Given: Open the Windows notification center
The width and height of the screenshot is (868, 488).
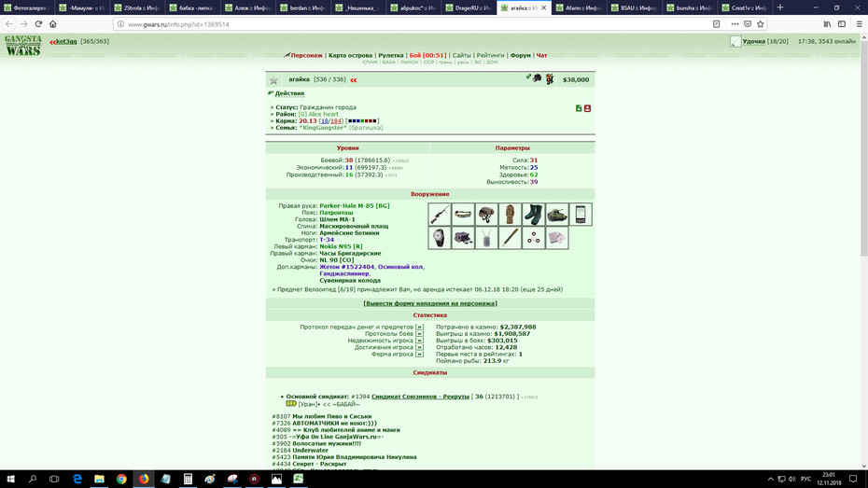Looking at the screenshot, I should coord(853,480).
